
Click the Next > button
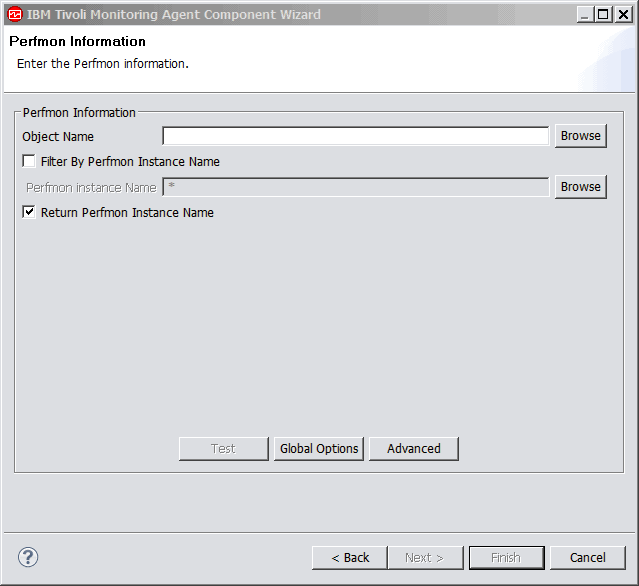tap(425, 557)
